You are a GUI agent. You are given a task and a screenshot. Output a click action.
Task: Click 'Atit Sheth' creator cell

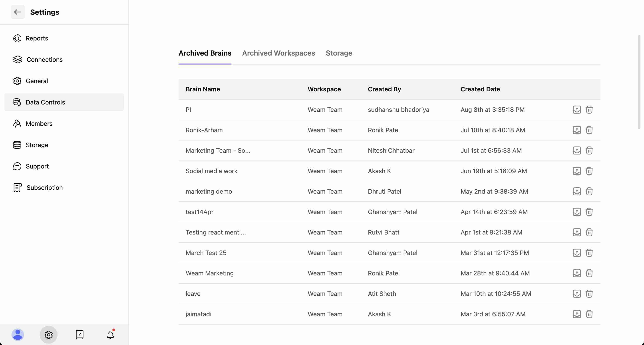[382, 294]
